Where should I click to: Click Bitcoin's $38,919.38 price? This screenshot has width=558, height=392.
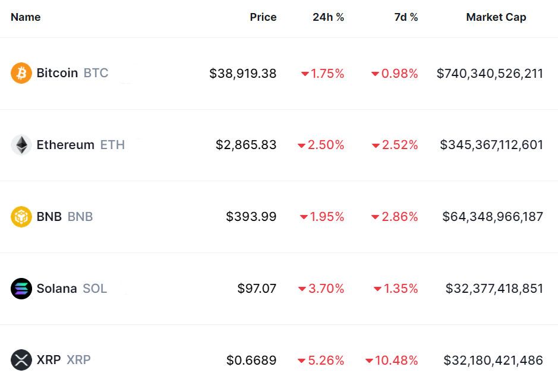click(x=243, y=74)
